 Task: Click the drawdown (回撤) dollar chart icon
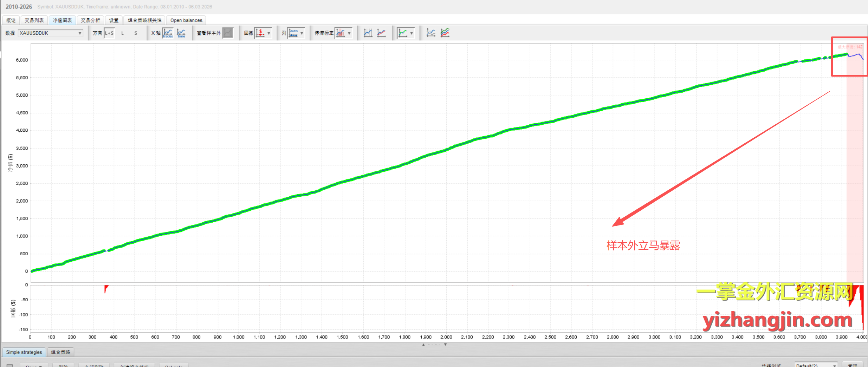tap(260, 33)
